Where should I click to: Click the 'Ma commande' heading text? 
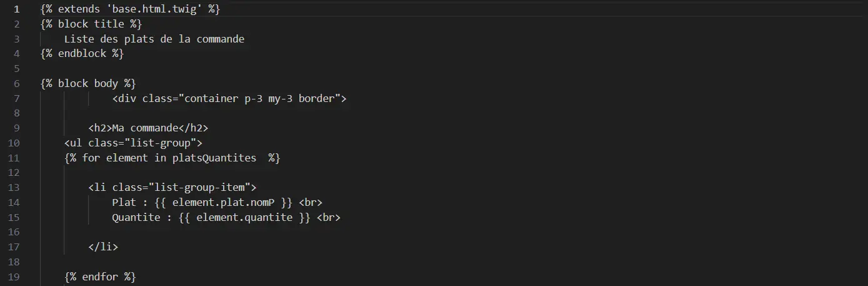tap(145, 128)
